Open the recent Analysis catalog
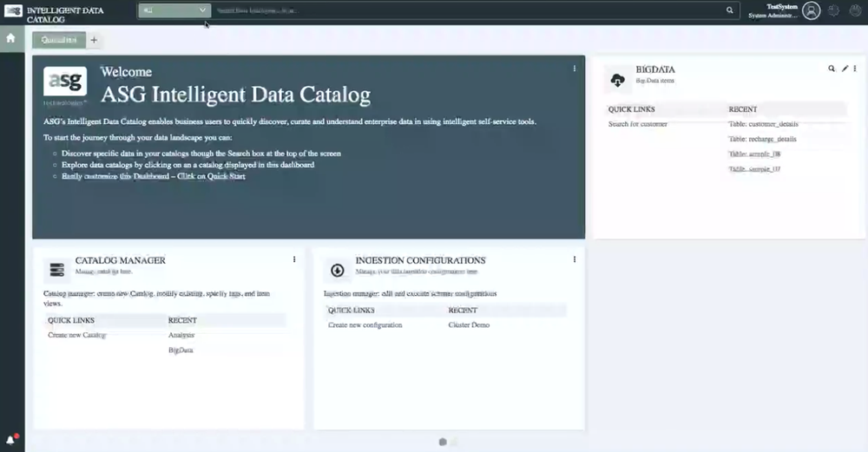Image resolution: width=868 pixels, height=452 pixels. [x=181, y=335]
